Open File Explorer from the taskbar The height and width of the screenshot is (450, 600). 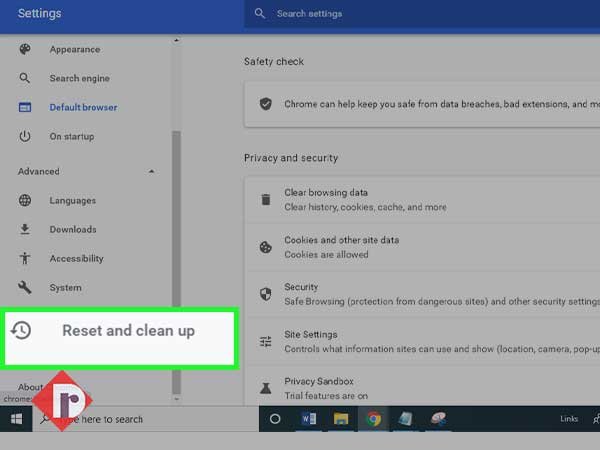click(x=341, y=419)
